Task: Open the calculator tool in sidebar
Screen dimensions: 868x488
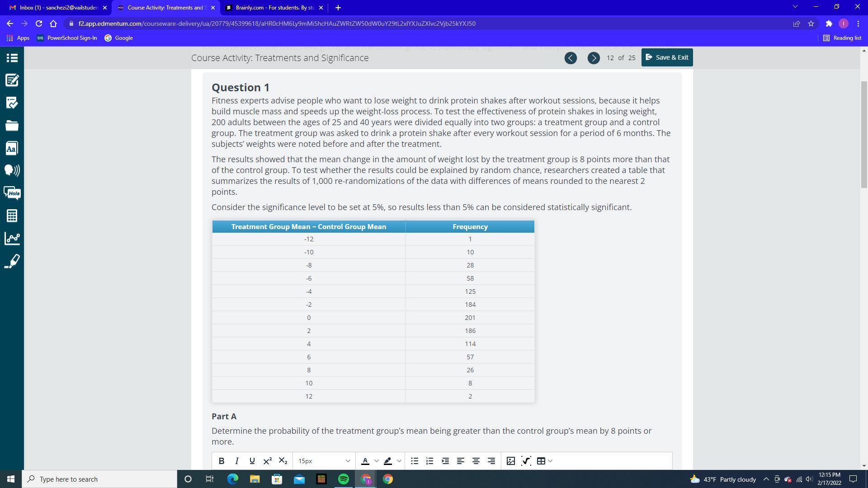Action: [x=12, y=216]
